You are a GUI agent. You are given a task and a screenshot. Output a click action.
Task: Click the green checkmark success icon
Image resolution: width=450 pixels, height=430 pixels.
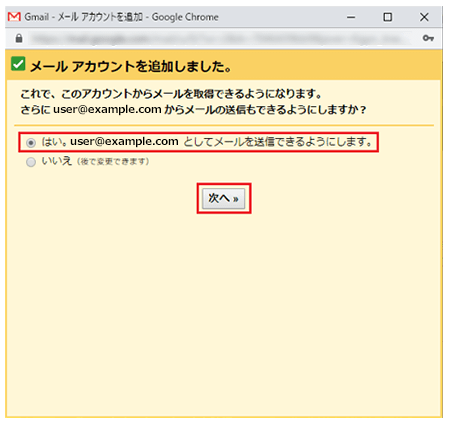18,64
